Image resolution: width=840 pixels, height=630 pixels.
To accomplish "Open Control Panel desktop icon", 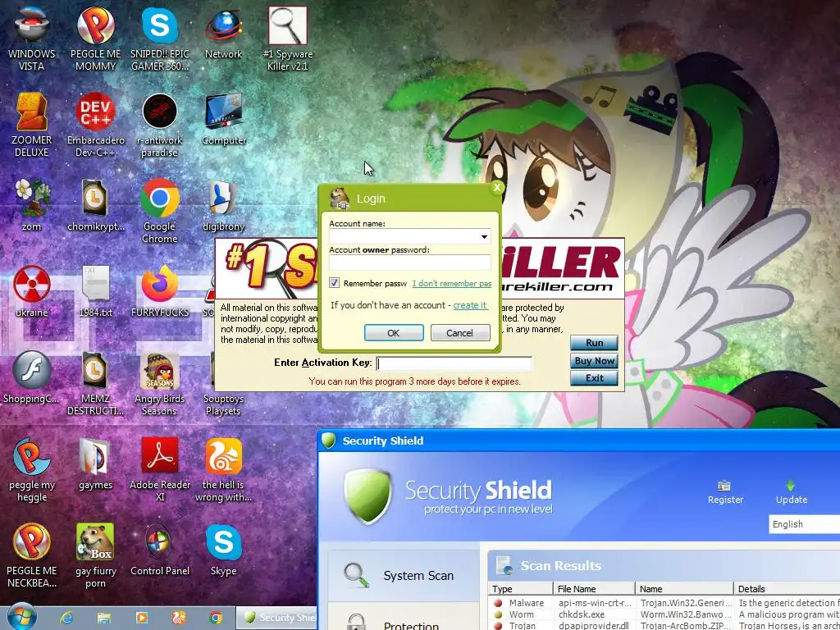I will [160, 550].
